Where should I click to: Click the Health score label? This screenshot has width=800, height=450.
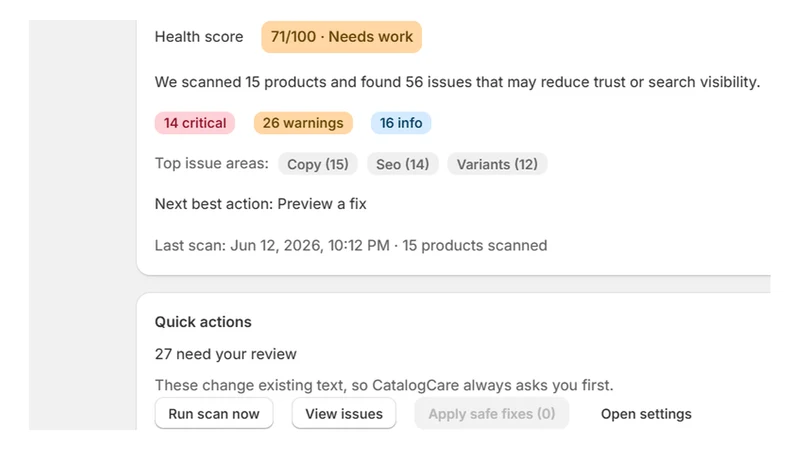coord(199,37)
